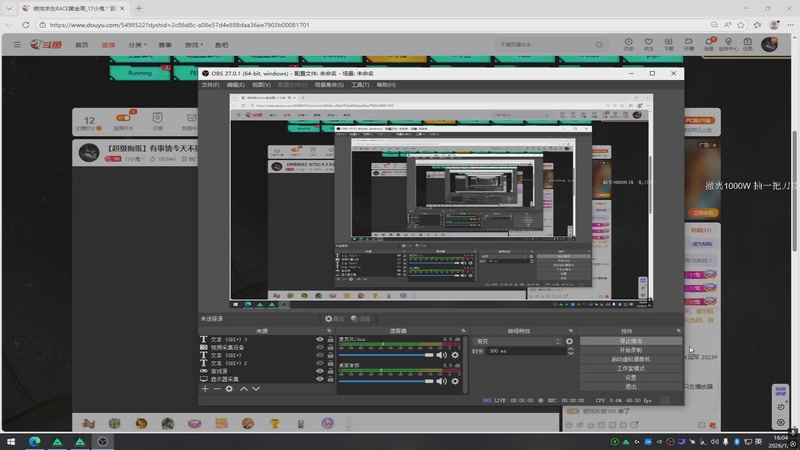Click 开始录制 start recording button
Viewport: 800px width, 450px height.
point(631,350)
